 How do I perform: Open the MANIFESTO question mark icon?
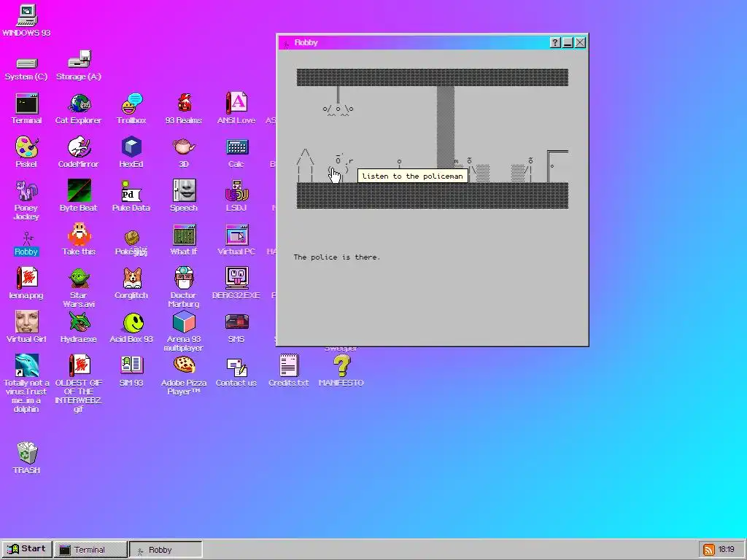[341, 371]
